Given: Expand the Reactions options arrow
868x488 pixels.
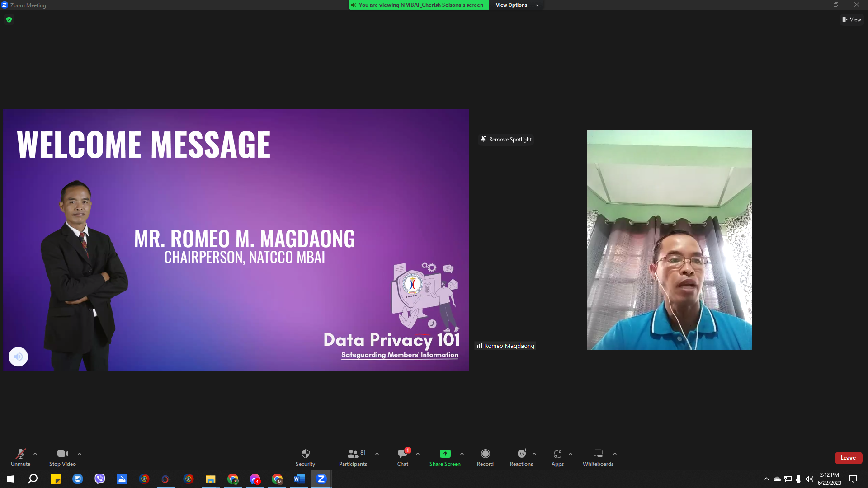Looking at the screenshot, I should click(534, 454).
